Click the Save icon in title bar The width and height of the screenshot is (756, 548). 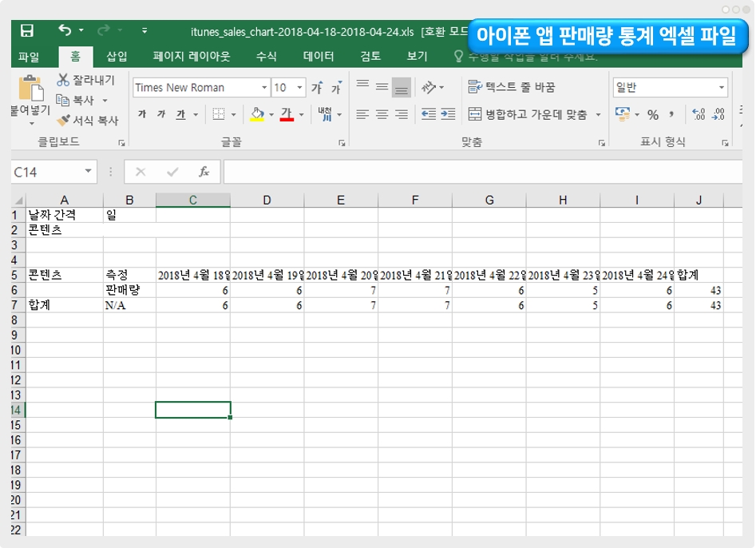tap(26, 31)
